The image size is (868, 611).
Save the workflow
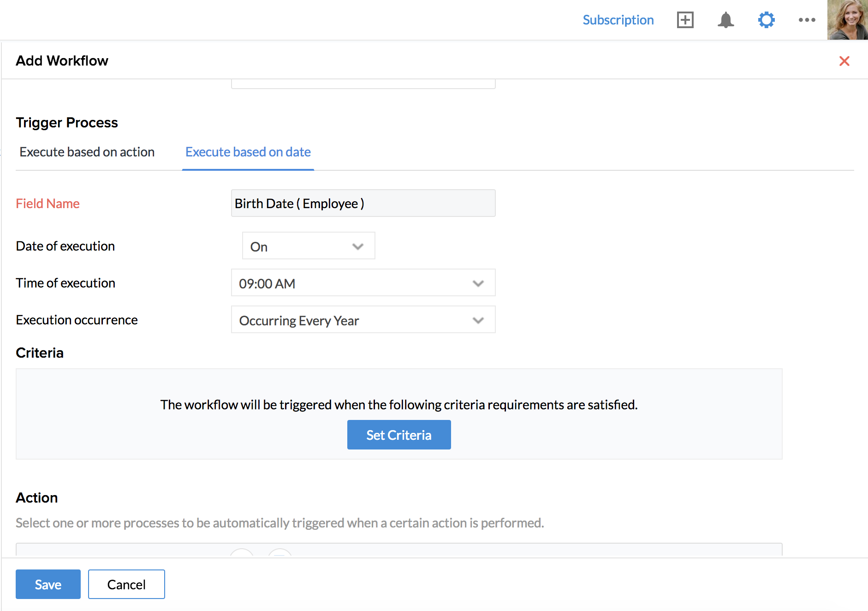tap(48, 584)
